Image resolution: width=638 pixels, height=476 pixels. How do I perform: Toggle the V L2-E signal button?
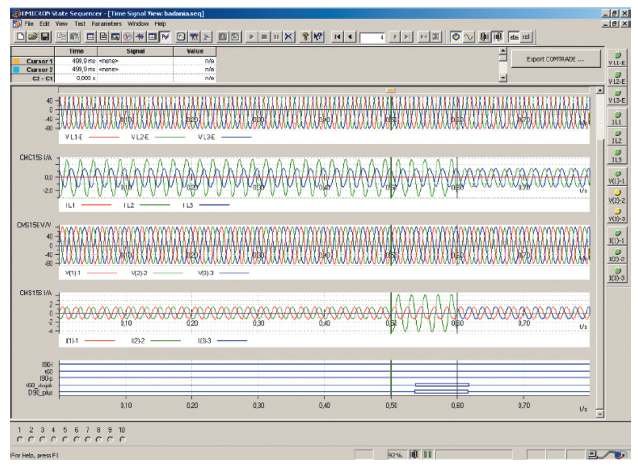coord(617,78)
